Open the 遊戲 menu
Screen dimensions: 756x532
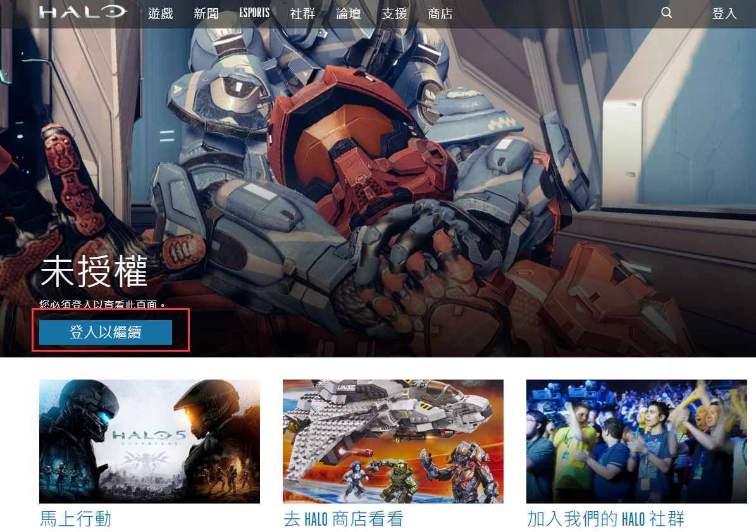tap(160, 13)
